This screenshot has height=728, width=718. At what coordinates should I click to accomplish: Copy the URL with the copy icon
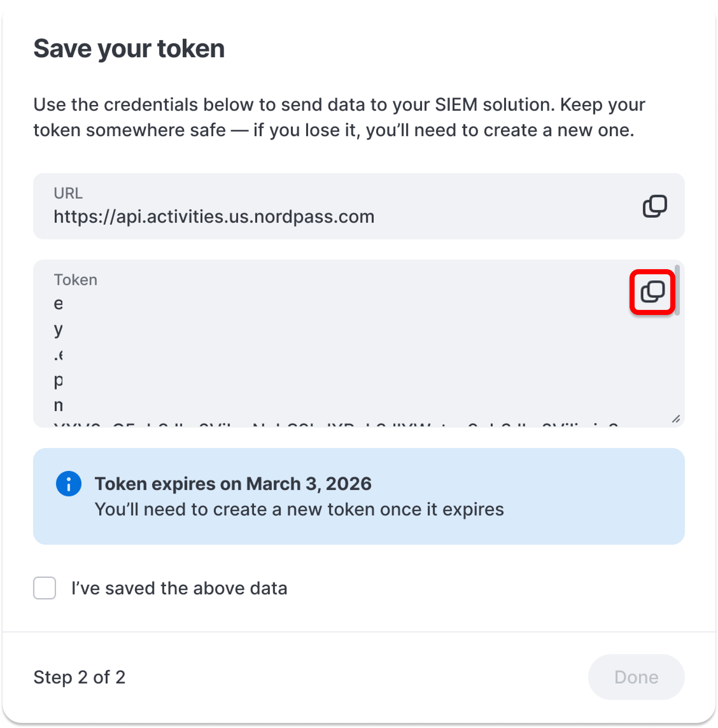click(x=654, y=206)
